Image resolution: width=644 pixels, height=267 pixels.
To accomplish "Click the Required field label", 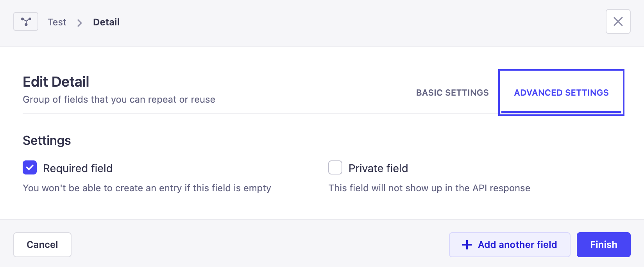I will pos(77,168).
